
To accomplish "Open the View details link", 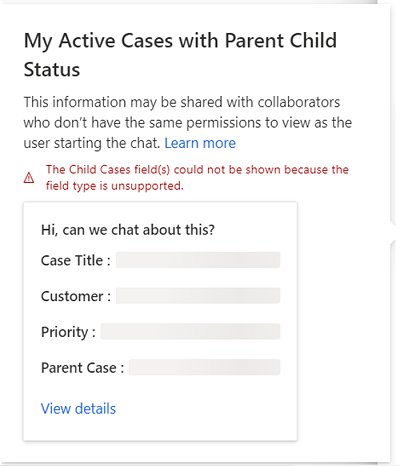I will point(78,409).
